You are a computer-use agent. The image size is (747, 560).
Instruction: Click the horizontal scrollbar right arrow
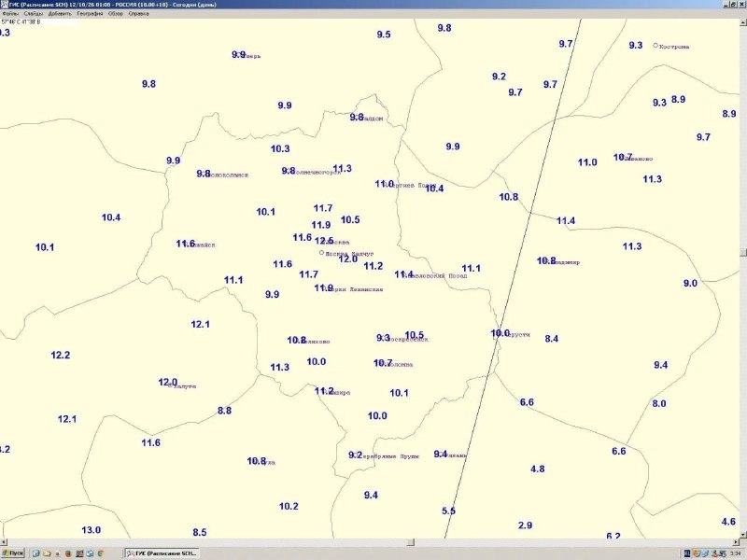point(736,542)
